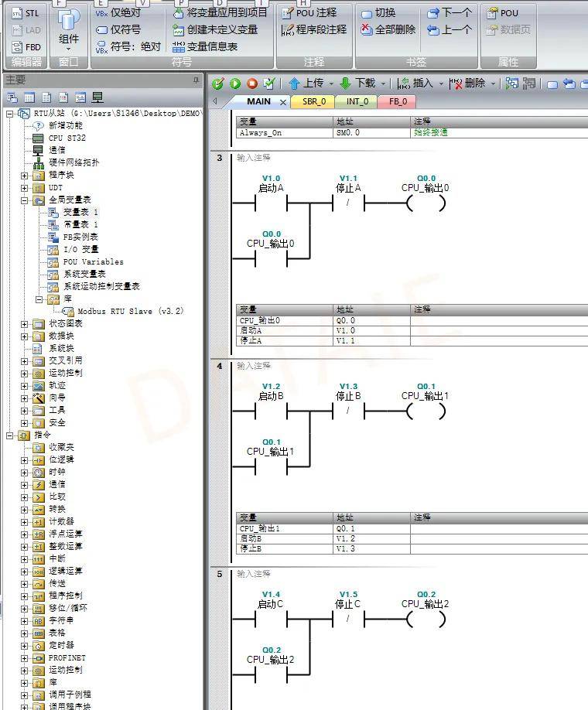Click the 上传 upload arrow icon
The image size is (588, 710).
click(x=295, y=84)
